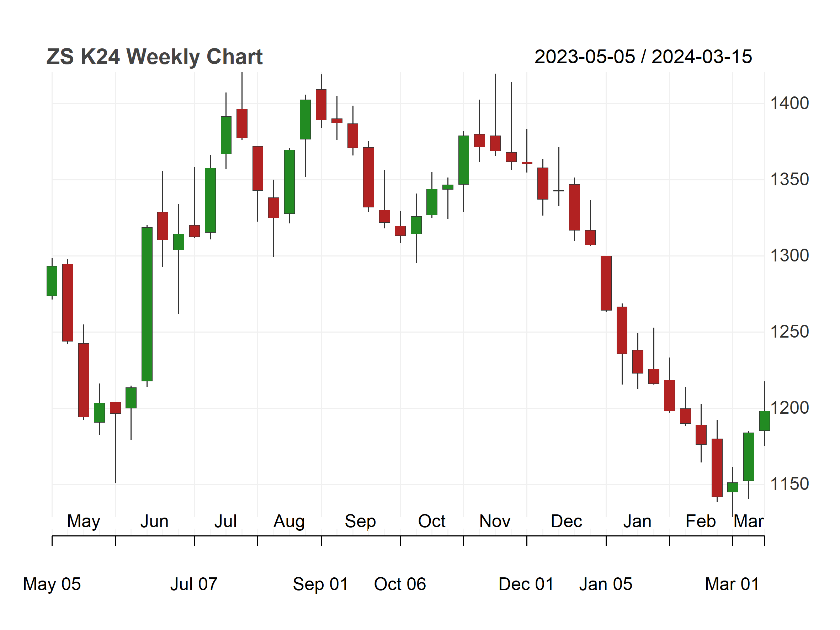This screenshot has width=840, height=630.
Task: Click the Mar 01 date tick label
Action: [x=733, y=584]
